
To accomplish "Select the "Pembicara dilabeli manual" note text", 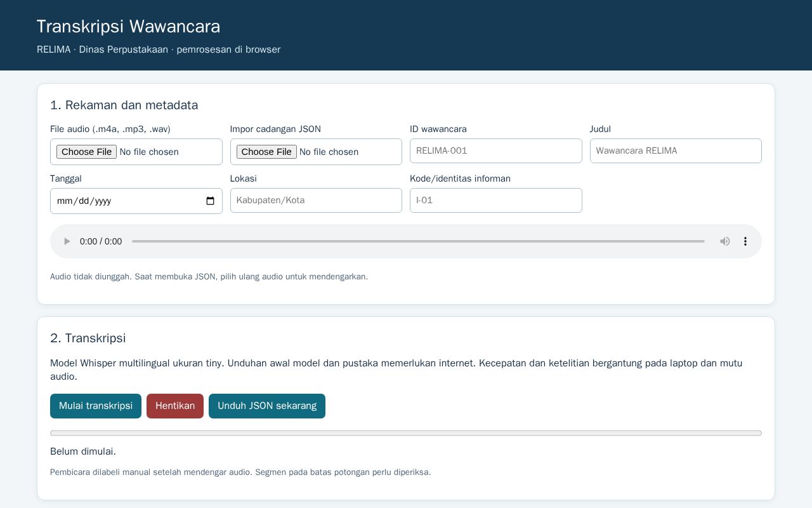I will pyautogui.click(x=240, y=472).
